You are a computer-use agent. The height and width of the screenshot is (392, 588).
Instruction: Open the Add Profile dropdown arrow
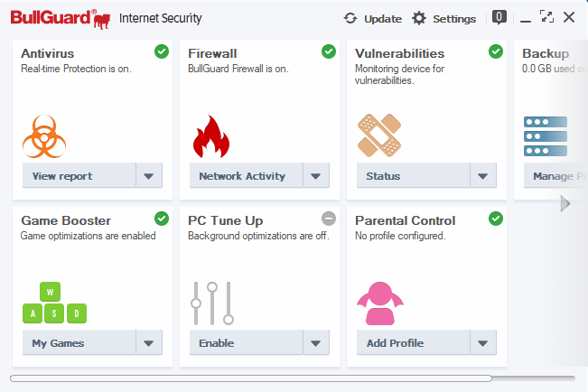coord(483,343)
